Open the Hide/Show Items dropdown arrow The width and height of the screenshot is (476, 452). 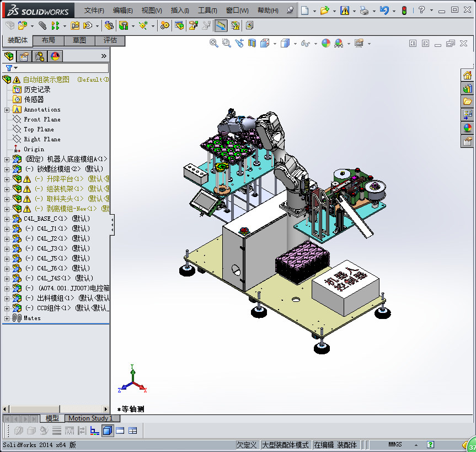315,44
